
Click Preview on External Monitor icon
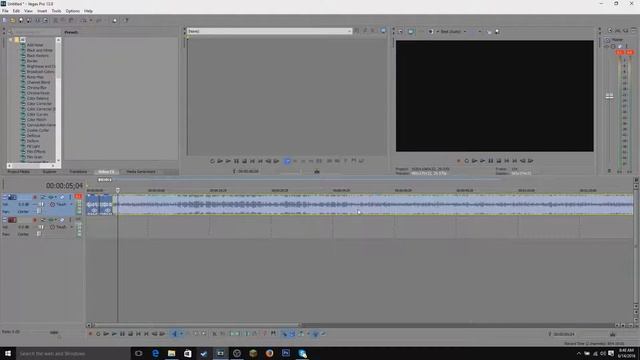pyautogui.click(x=411, y=31)
